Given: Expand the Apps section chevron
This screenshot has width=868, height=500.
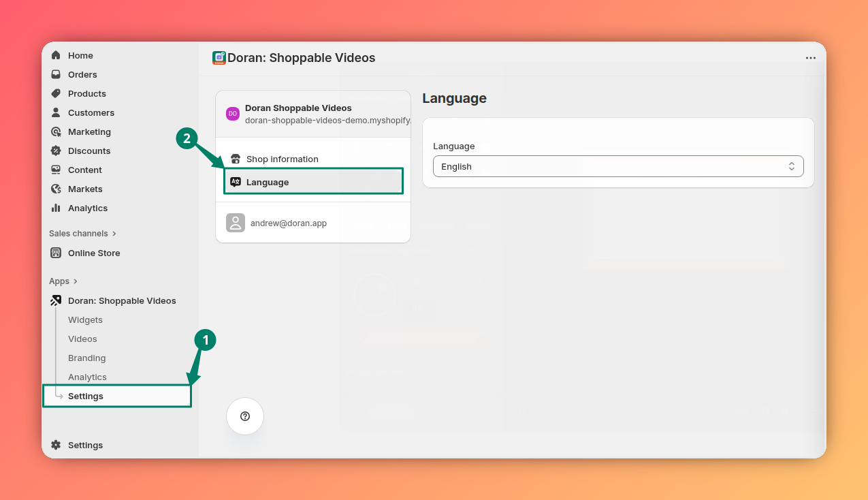Looking at the screenshot, I should (x=75, y=281).
